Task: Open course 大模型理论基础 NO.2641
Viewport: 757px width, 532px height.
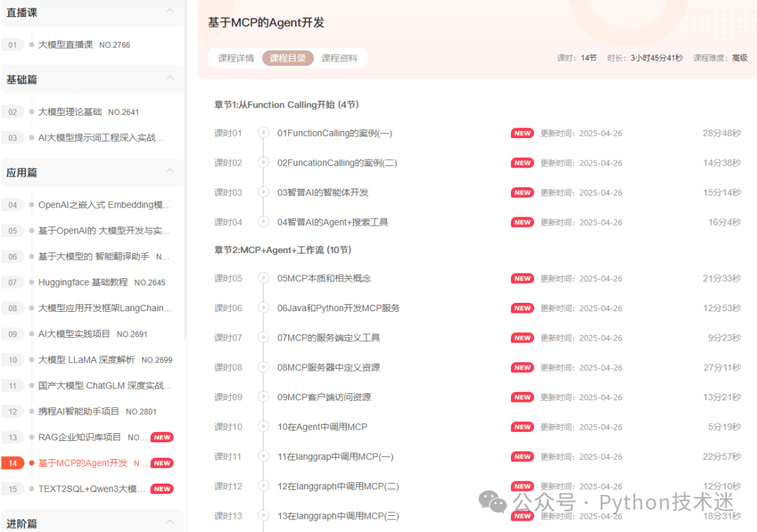Action: pyautogui.click(x=88, y=112)
